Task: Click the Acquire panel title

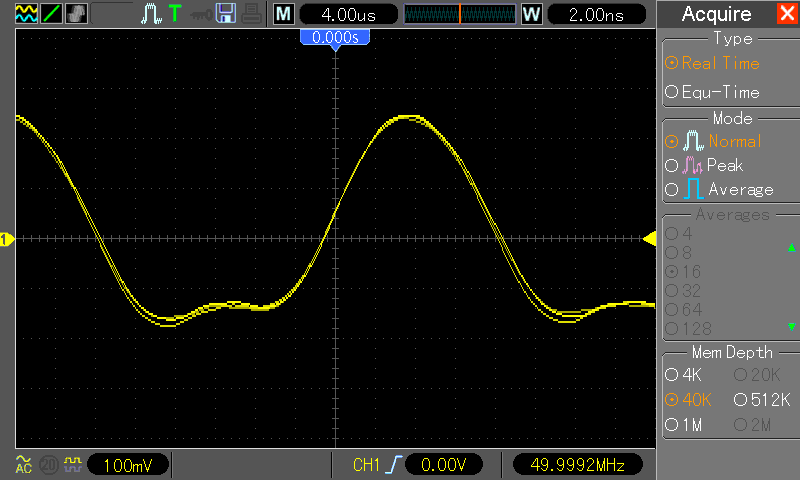Action: (x=716, y=14)
